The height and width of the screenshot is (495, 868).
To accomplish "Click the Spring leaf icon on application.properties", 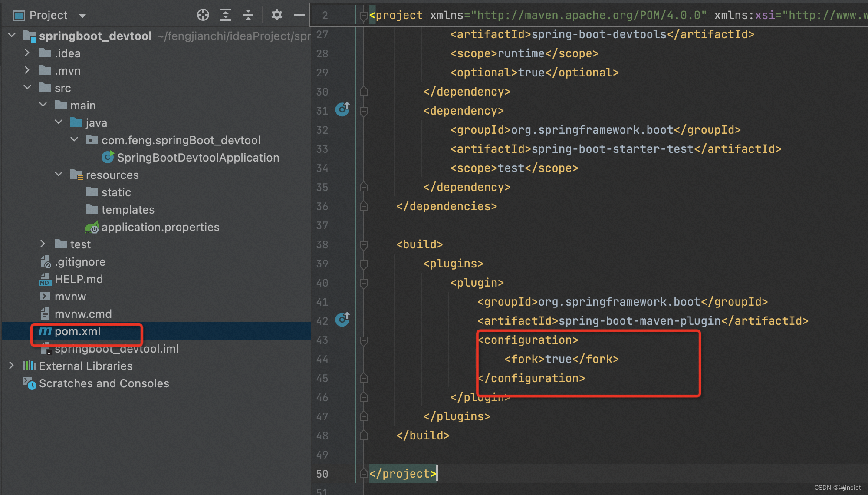I will coord(92,227).
